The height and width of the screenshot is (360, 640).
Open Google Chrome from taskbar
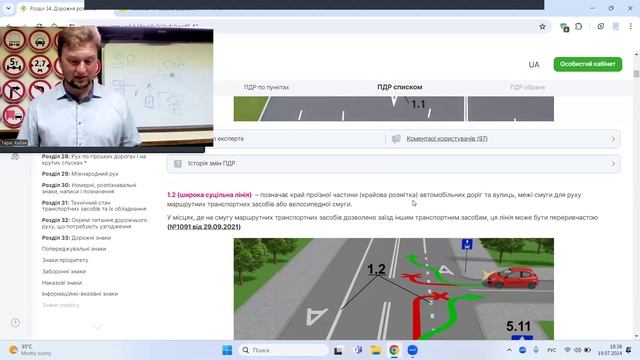point(394,350)
